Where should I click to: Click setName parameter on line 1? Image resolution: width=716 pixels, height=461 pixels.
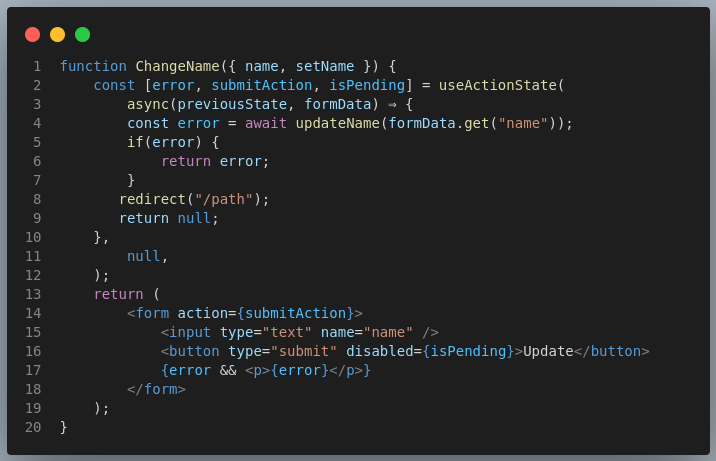click(325, 66)
